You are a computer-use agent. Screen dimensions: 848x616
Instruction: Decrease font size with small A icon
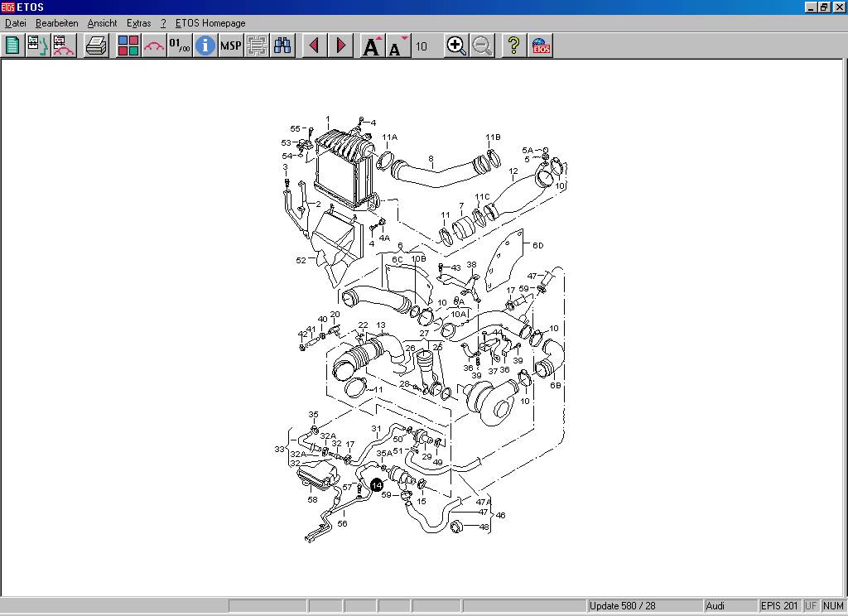tap(397, 46)
